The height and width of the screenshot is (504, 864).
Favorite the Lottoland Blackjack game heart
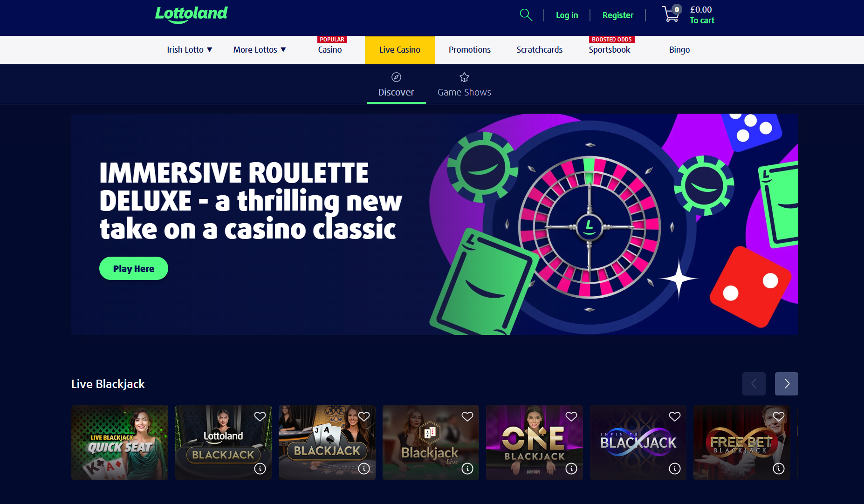tap(260, 416)
